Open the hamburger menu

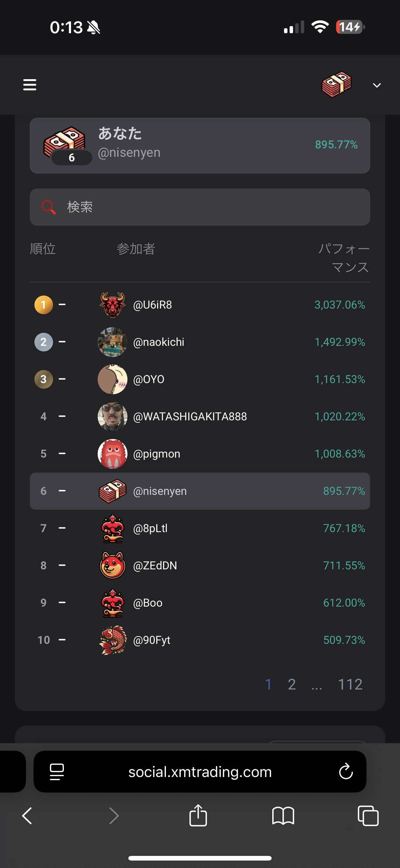coord(30,85)
